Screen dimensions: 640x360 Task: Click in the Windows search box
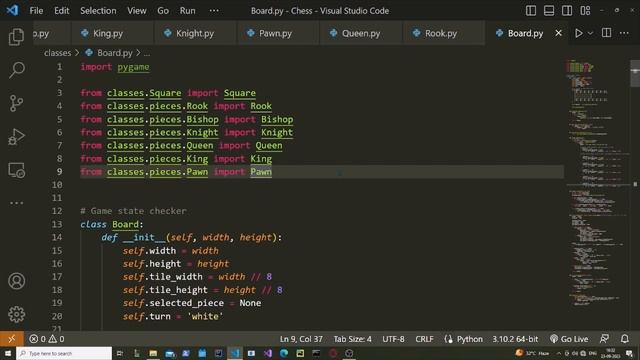(x=64, y=353)
